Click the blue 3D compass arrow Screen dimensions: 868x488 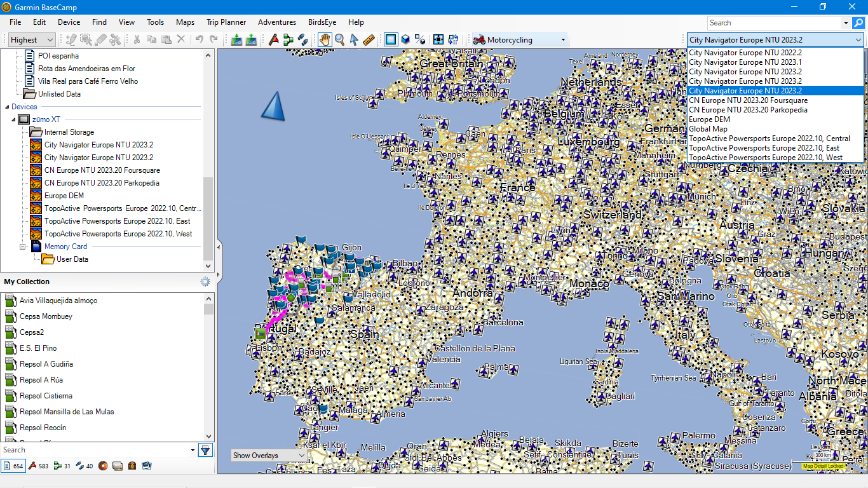tap(273, 105)
